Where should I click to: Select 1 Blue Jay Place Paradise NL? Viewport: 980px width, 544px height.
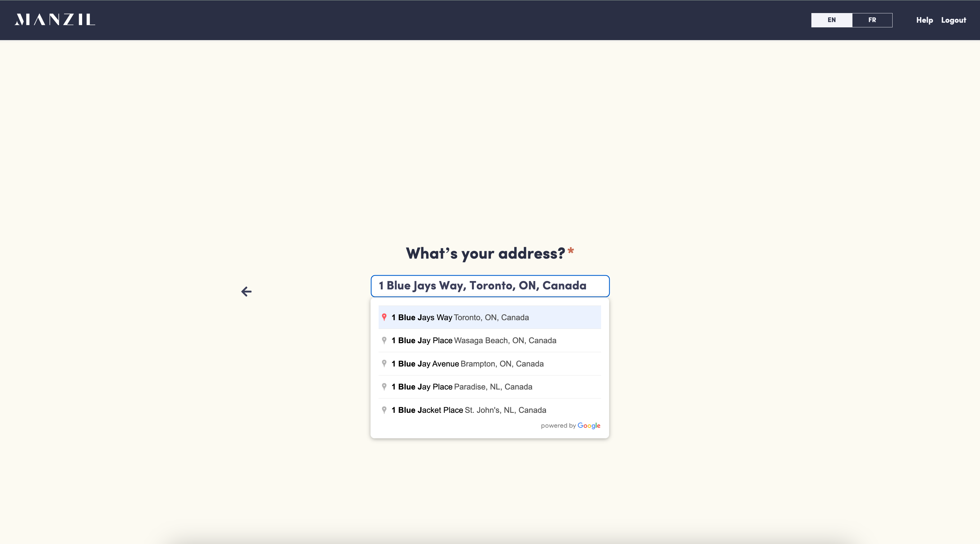coord(461,387)
